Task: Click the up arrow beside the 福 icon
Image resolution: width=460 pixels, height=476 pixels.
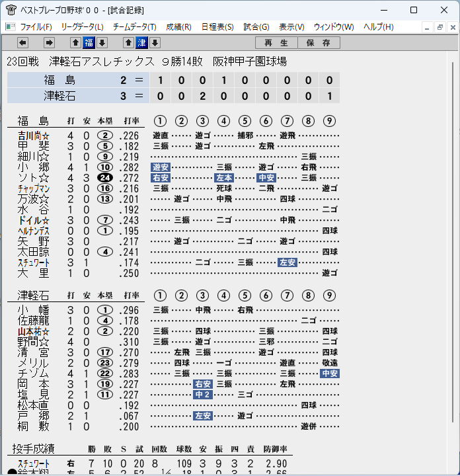Action: 75,43
